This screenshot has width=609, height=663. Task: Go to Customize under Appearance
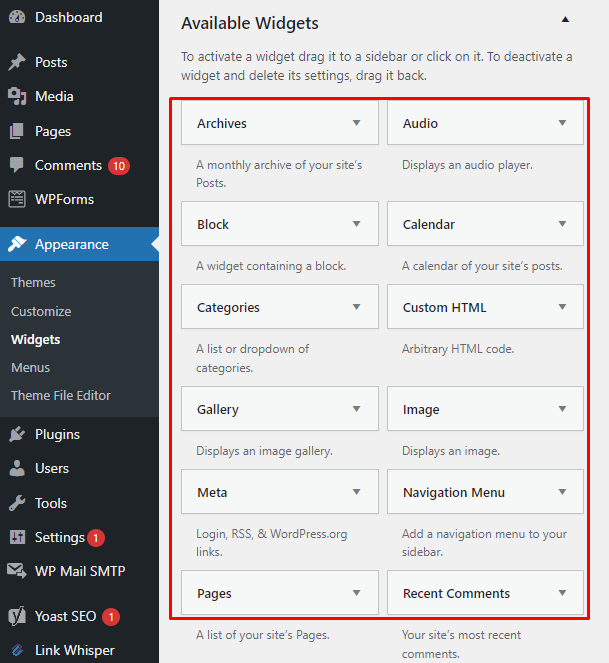coord(41,312)
